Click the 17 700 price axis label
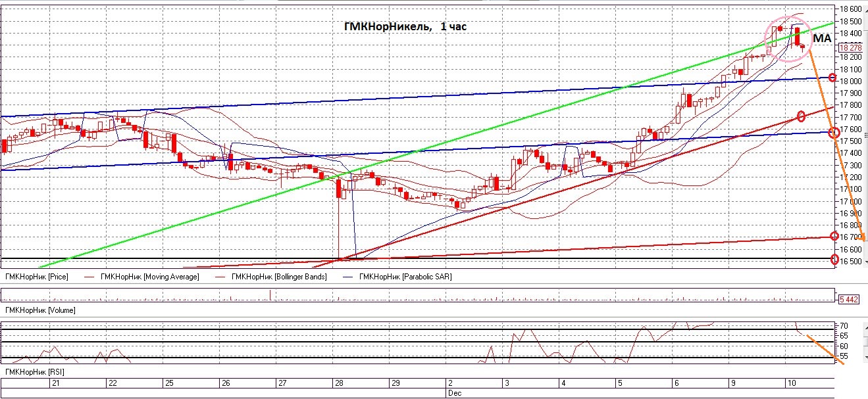The height and width of the screenshot is (399, 868). (x=850, y=117)
